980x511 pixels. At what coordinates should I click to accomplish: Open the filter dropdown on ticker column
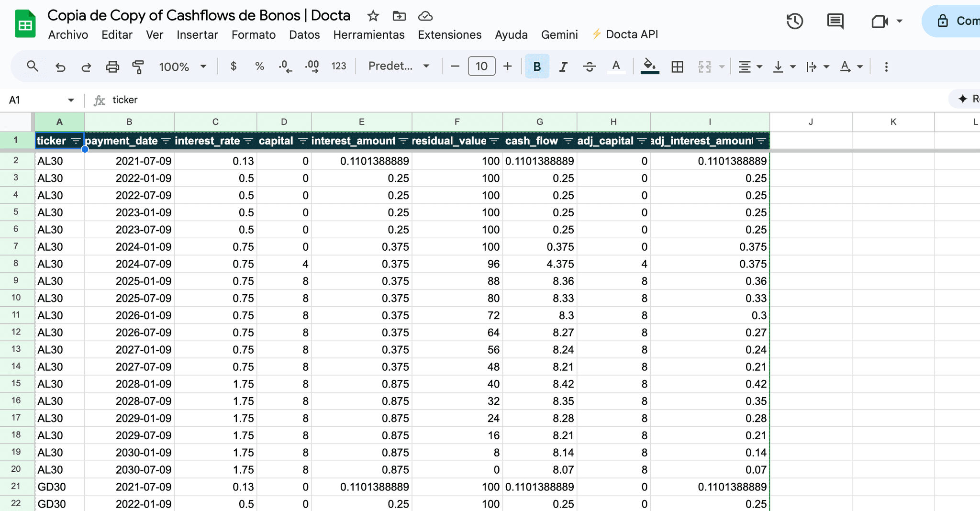[76, 141]
